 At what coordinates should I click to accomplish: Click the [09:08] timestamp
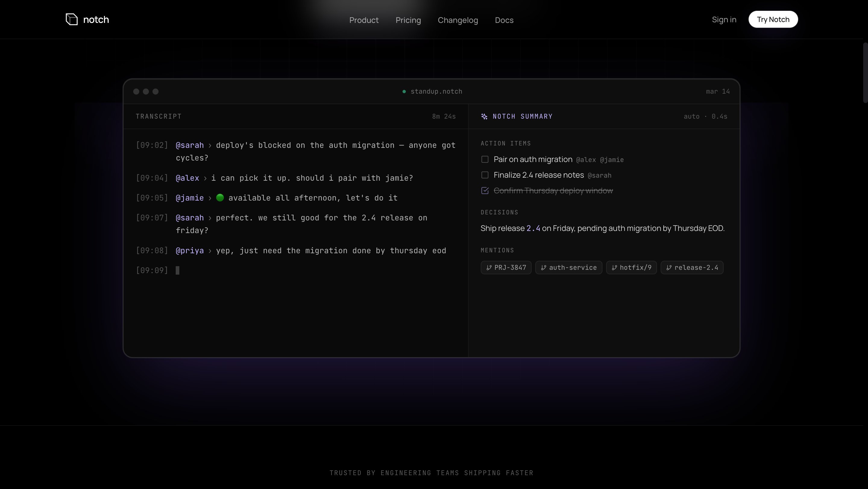click(x=152, y=251)
